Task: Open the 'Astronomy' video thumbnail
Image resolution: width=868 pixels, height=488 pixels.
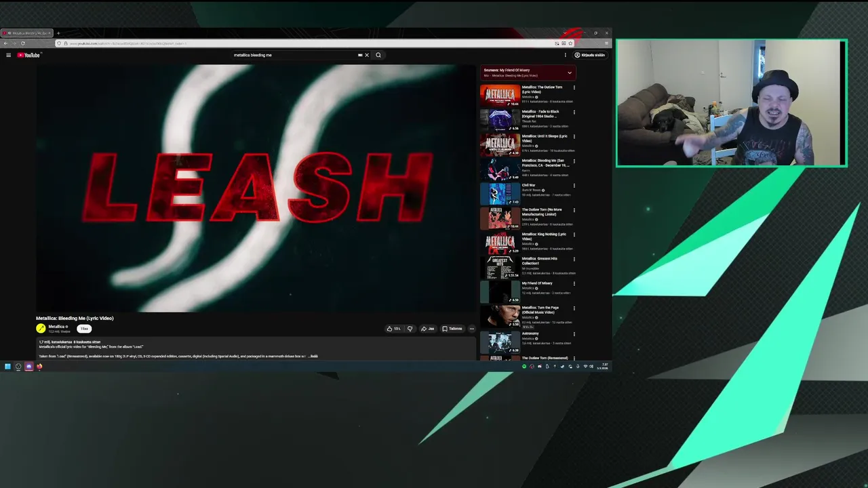Action: pos(500,342)
